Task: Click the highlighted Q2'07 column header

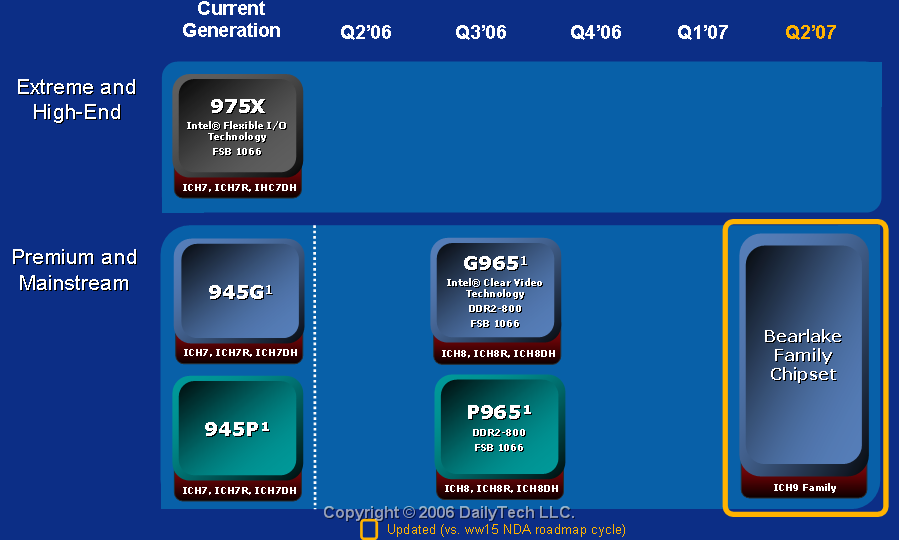Action: pos(811,32)
